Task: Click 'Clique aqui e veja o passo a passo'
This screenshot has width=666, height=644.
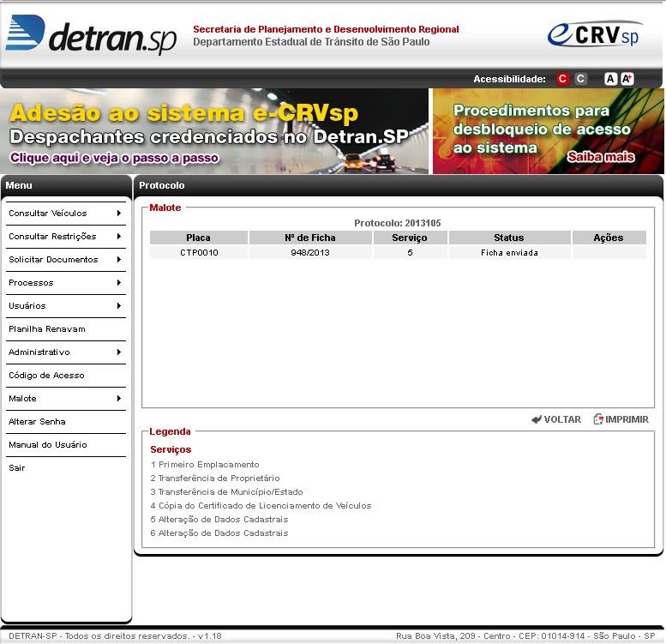Action: coord(114,158)
